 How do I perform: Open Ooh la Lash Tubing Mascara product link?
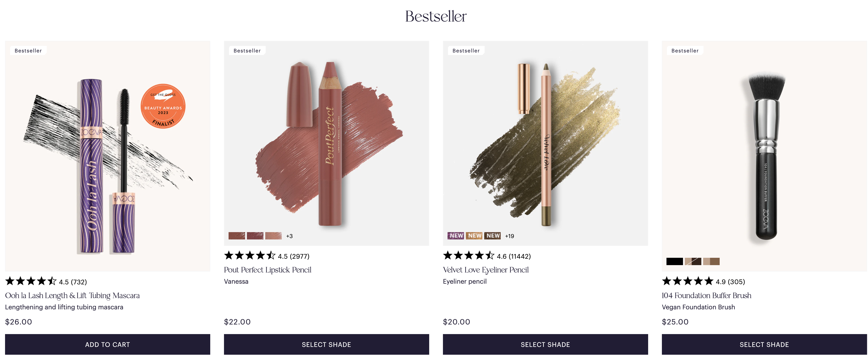point(72,295)
